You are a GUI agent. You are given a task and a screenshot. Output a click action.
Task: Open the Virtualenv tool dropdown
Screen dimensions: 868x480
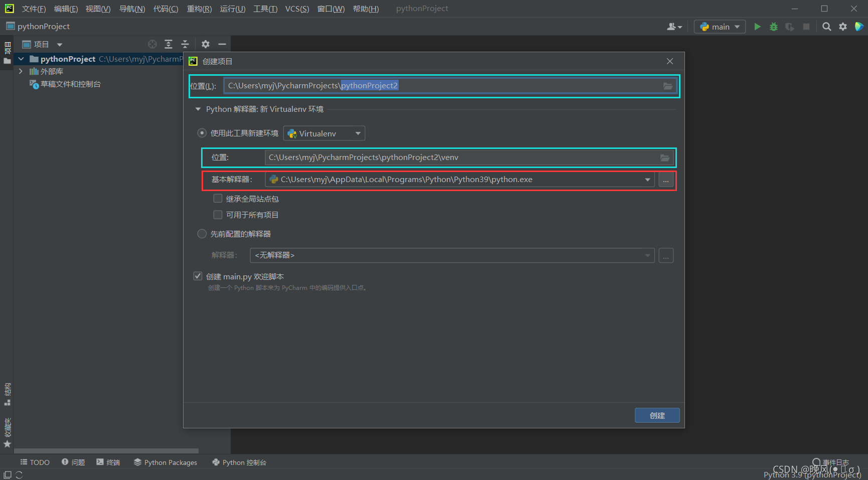coord(324,133)
